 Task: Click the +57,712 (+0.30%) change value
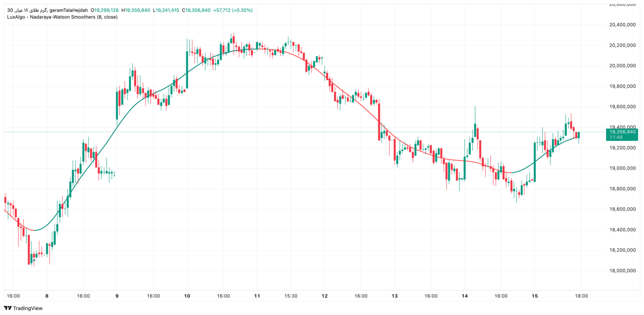[x=233, y=10]
